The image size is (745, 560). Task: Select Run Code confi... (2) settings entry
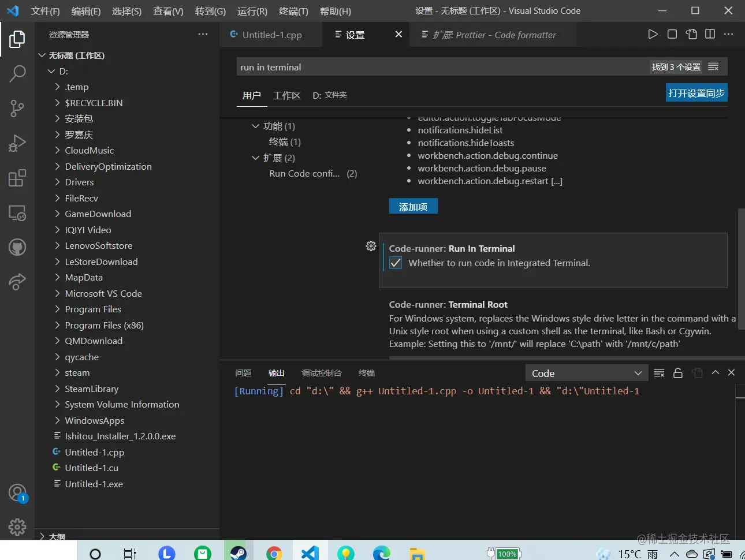coord(313,174)
